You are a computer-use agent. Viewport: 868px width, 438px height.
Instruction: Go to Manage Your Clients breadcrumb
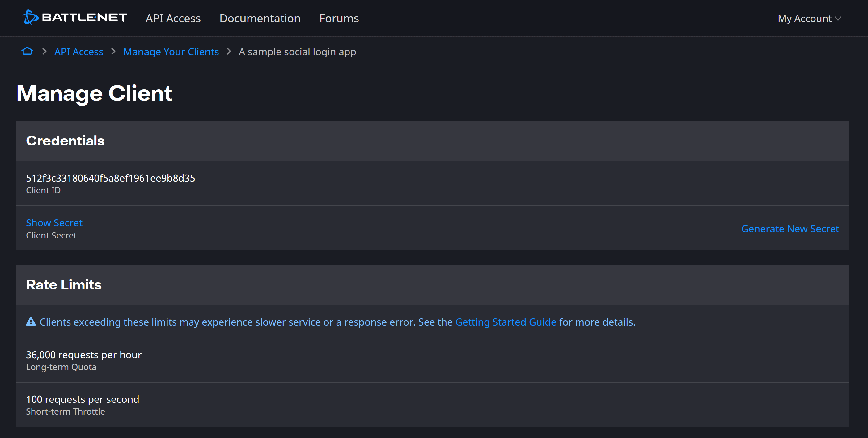tap(171, 52)
